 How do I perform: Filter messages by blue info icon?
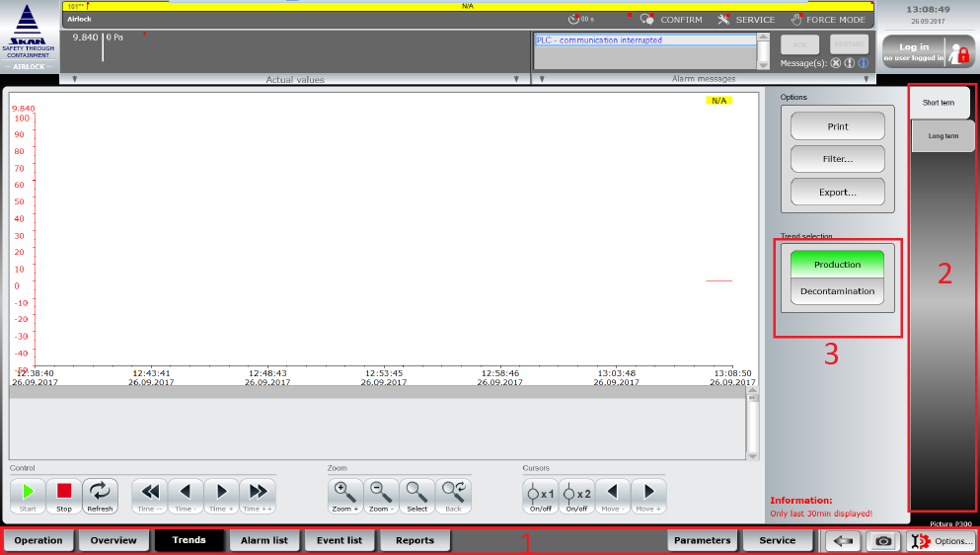[x=864, y=63]
